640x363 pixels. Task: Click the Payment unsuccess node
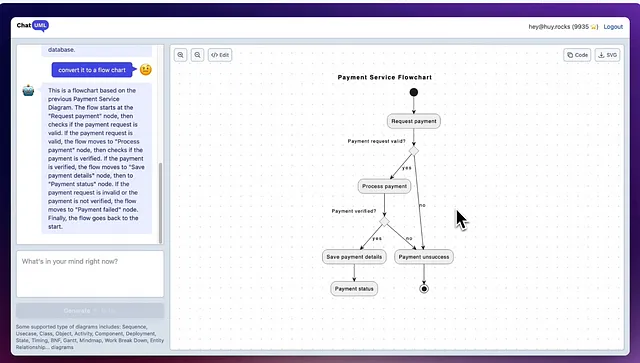424,257
